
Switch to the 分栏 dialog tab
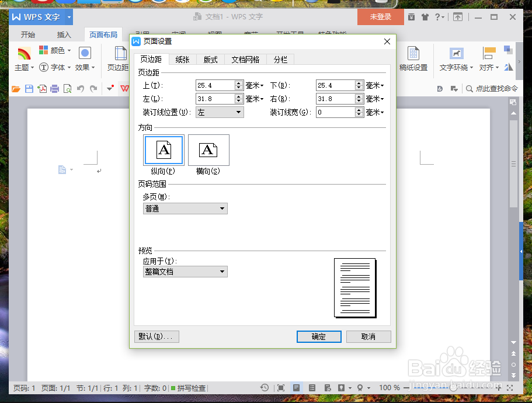pyautogui.click(x=280, y=60)
